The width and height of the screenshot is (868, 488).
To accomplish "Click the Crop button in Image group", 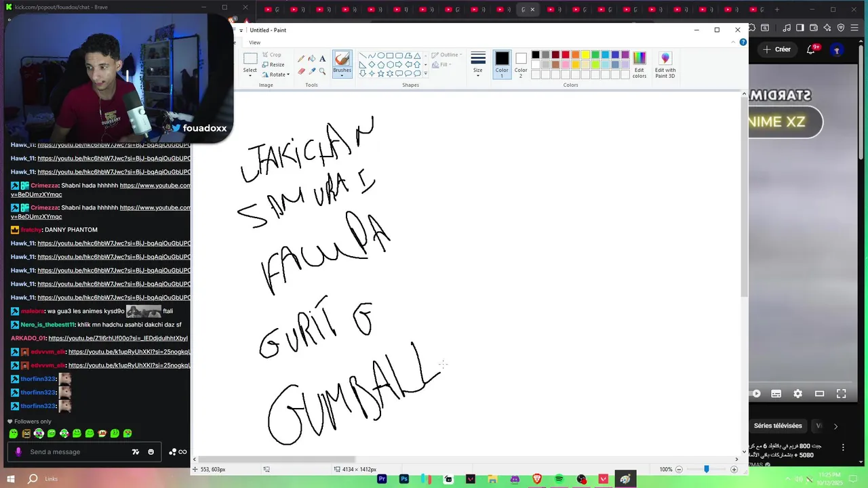I will point(271,55).
